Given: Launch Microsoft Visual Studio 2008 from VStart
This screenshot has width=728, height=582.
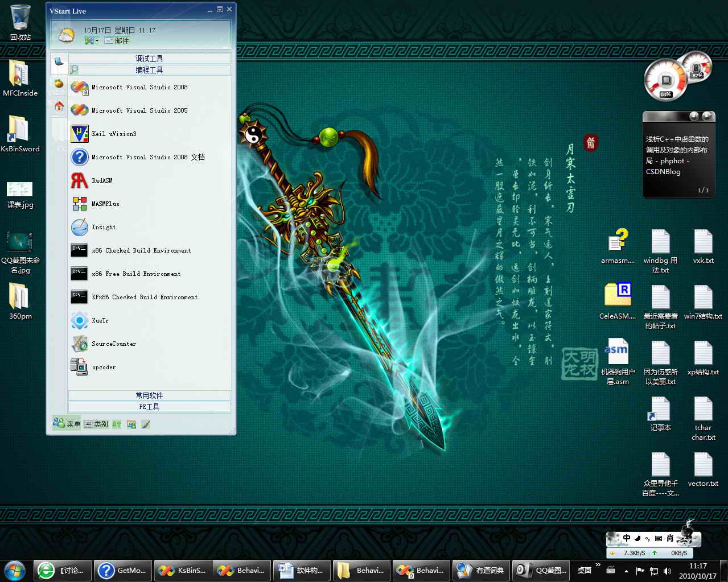Looking at the screenshot, I should [x=150, y=88].
